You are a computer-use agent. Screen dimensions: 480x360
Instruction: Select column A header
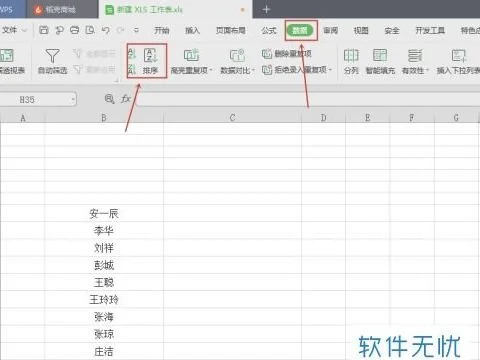tap(23, 118)
